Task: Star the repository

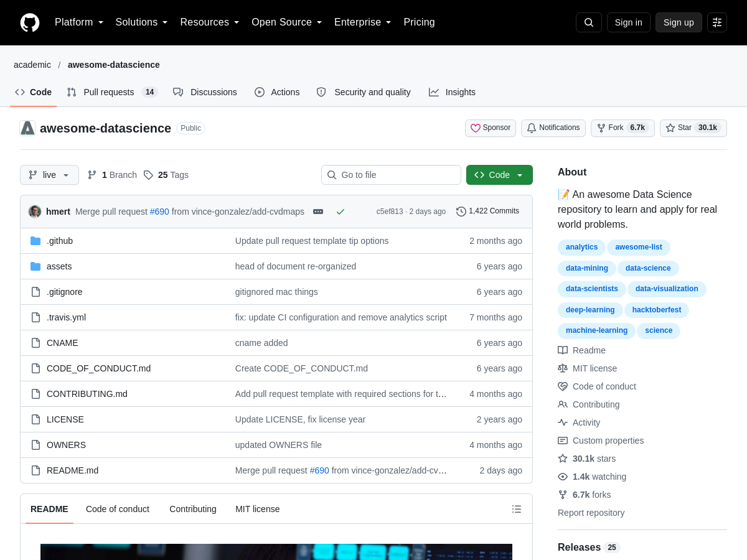Action: pos(693,128)
